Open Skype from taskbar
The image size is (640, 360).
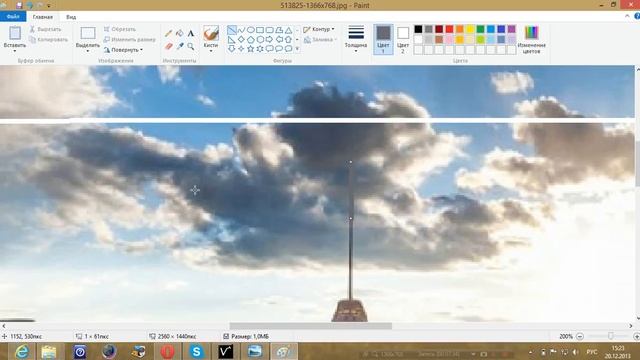(x=196, y=351)
